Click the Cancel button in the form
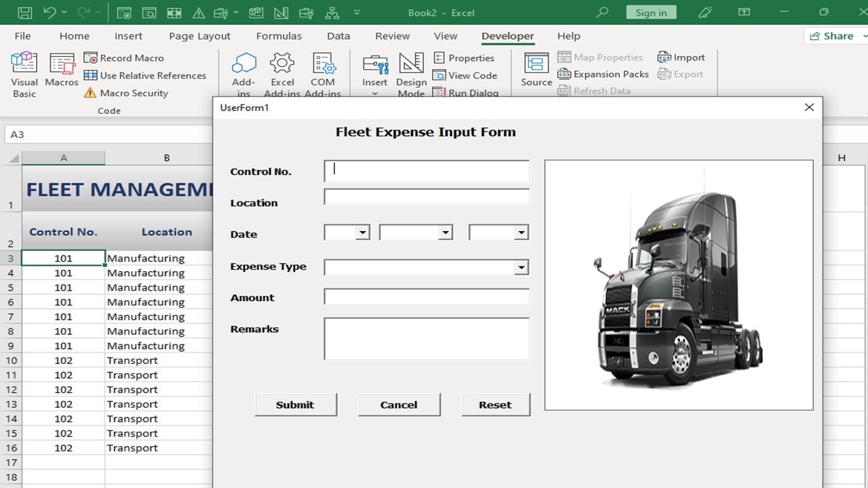This screenshot has width=868, height=488. point(399,405)
